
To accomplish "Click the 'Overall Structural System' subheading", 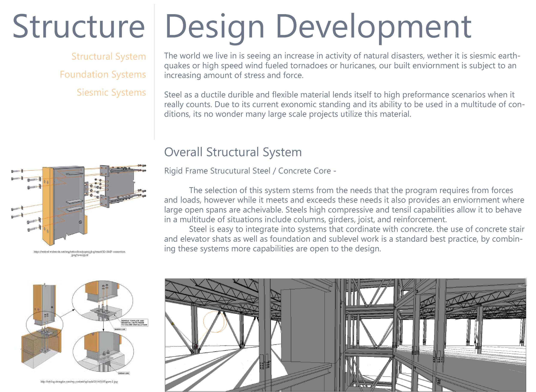I will (x=233, y=152).
